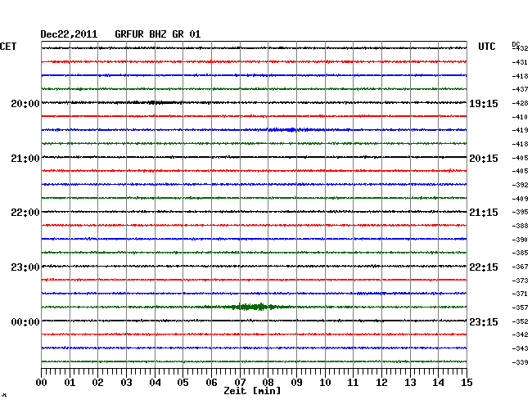Click the Zeit [min] axis title
The width and height of the screenshot is (532, 404).
(252, 391)
